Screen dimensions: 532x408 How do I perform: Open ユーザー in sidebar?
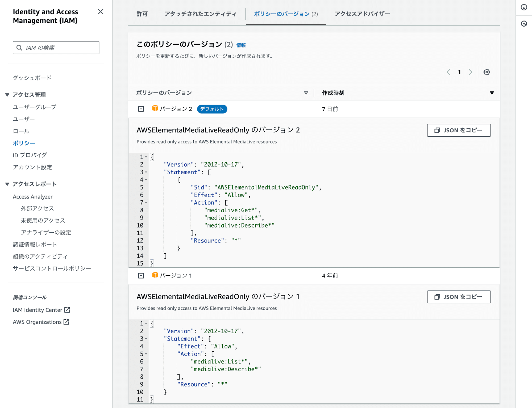pyautogui.click(x=24, y=119)
